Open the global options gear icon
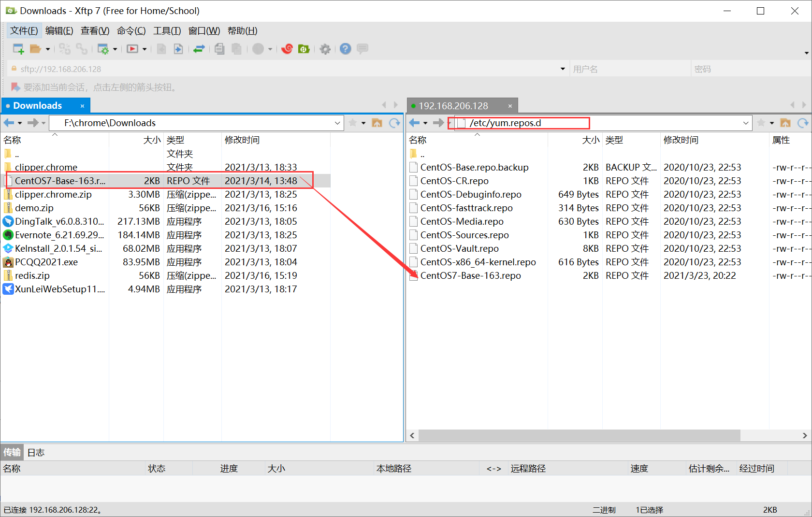 pyautogui.click(x=325, y=49)
